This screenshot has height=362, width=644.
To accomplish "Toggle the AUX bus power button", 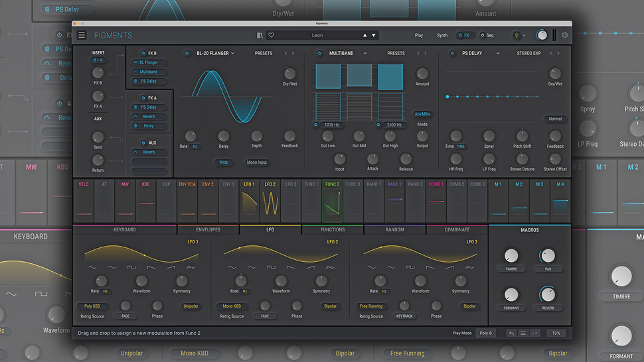I will 143,143.
